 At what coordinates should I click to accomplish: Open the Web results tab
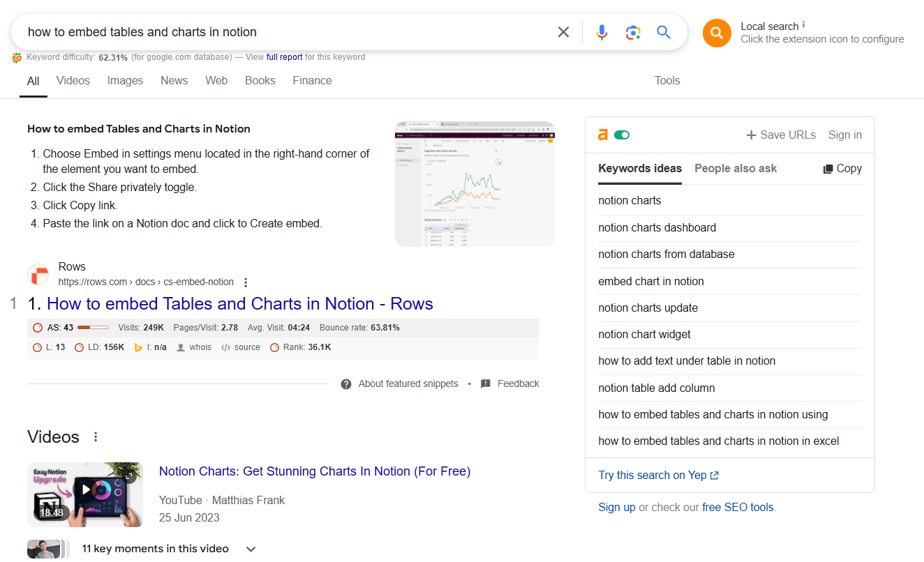pos(216,81)
